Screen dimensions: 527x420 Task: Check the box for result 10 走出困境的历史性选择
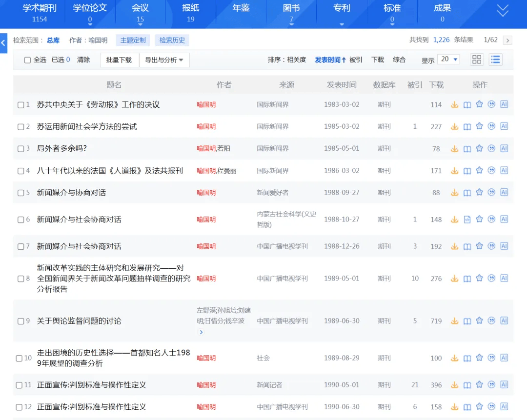[x=19, y=358]
